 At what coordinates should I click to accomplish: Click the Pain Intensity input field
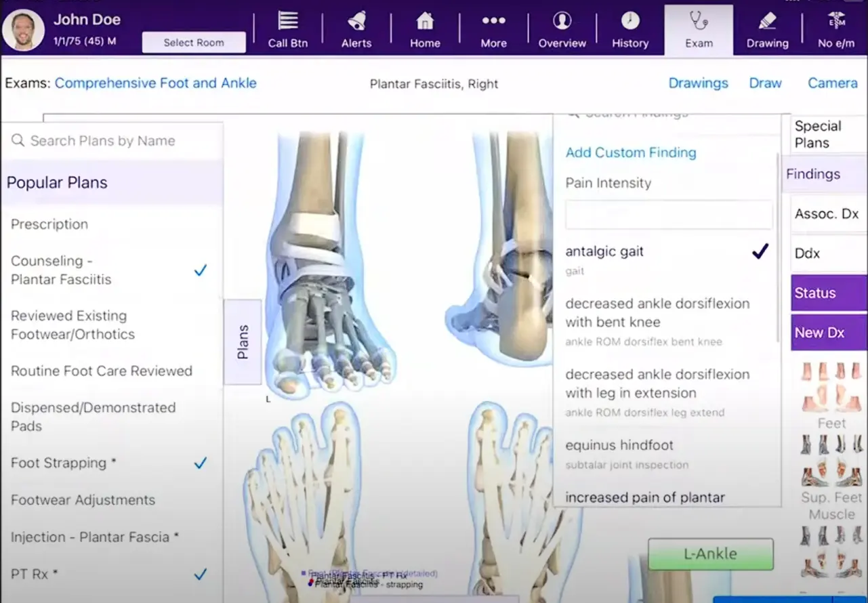[x=668, y=214]
